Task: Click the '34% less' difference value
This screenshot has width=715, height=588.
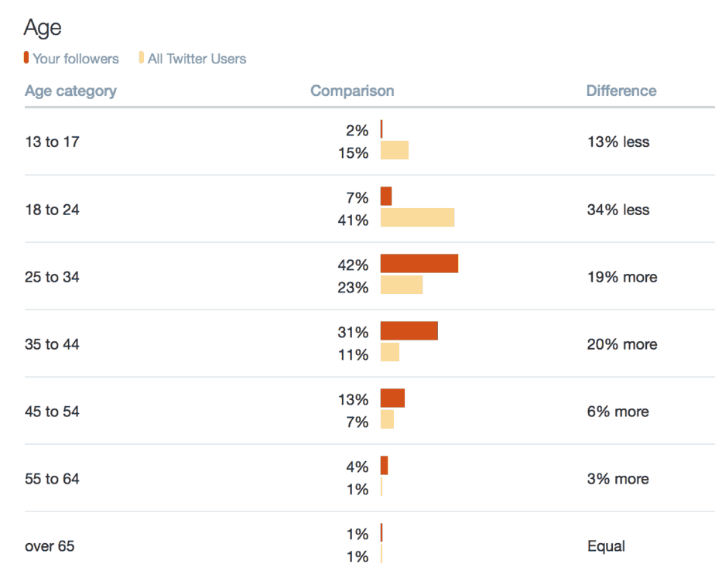Action: [x=618, y=210]
